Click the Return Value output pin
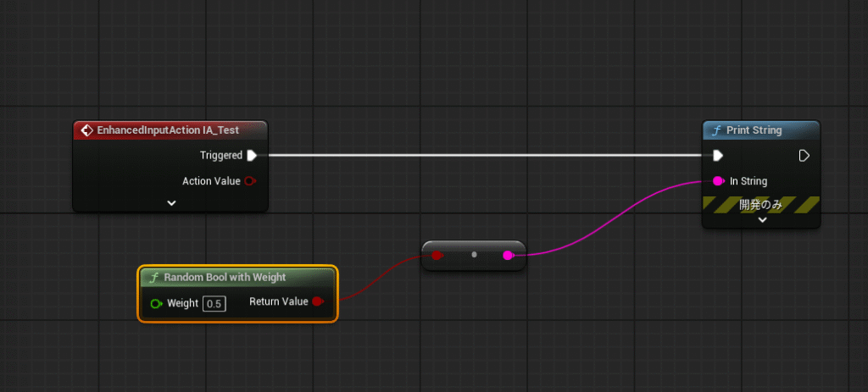This screenshot has height=392, width=868. (x=318, y=301)
